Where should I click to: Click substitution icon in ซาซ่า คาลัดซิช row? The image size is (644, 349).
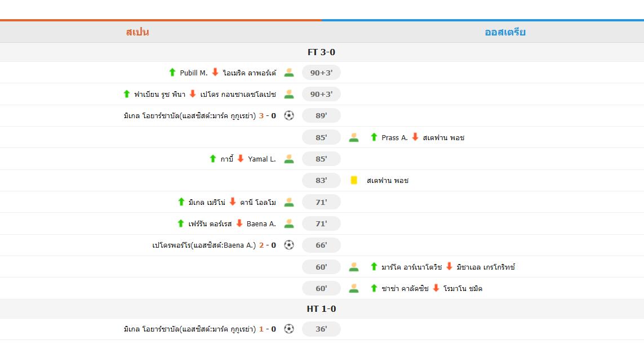(x=354, y=288)
